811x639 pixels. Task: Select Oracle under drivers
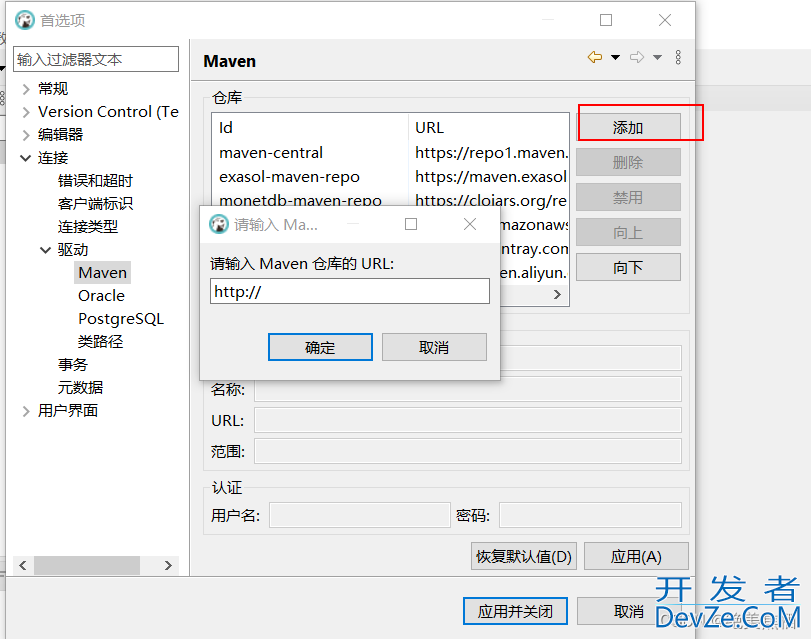[101, 295]
